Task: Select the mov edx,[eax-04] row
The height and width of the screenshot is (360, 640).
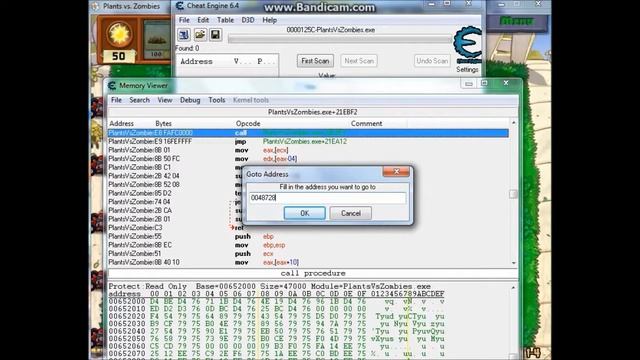Action: (308, 159)
